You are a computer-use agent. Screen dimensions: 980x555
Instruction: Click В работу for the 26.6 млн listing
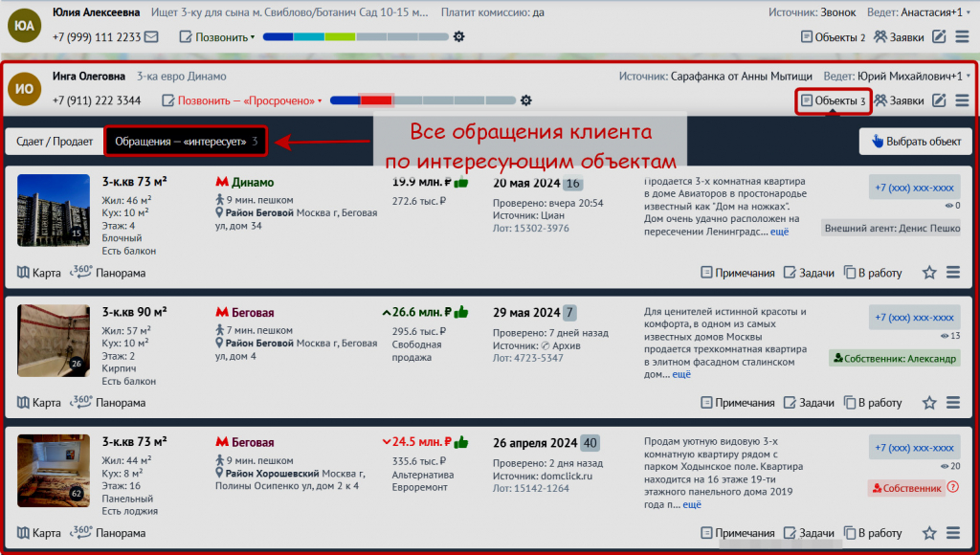[873, 403]
